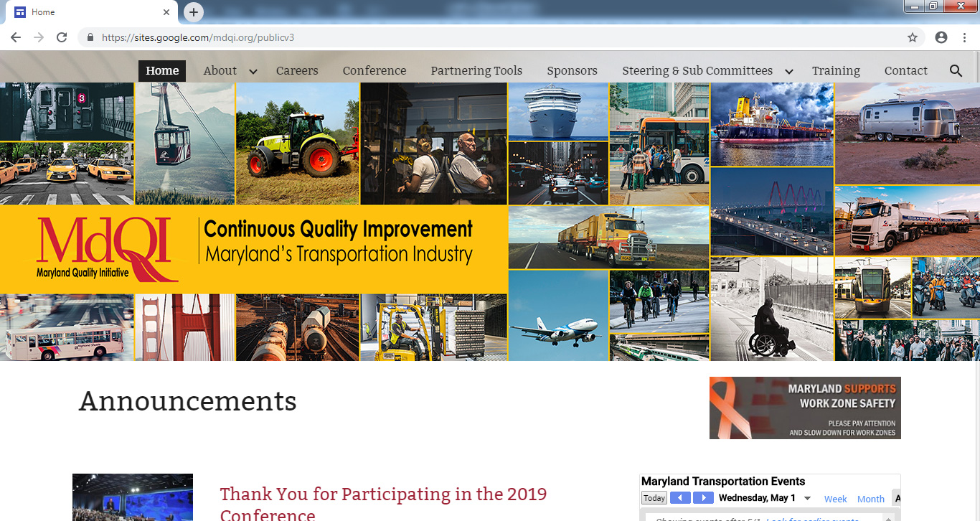Viewport: 980px width, 521px height.
Task: Open the Work Zone Safety banner
Action: (x=805, y=408)
